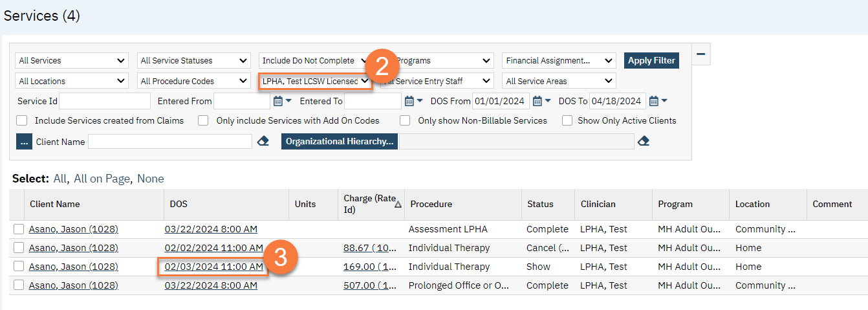The width and height of the screenshot is (868, 310).
Task: Clear Client Name with eraser icon
Action: click(263, 142)
